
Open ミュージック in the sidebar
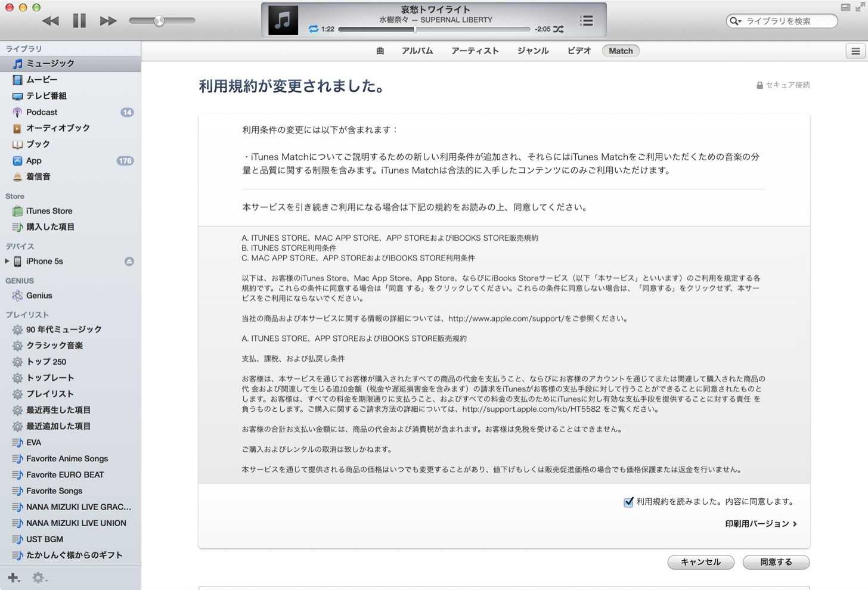[x=70, y=63]
